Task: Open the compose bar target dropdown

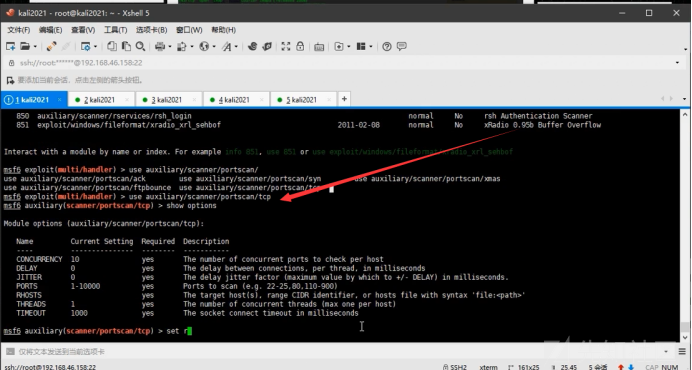Action: [666, 352]
